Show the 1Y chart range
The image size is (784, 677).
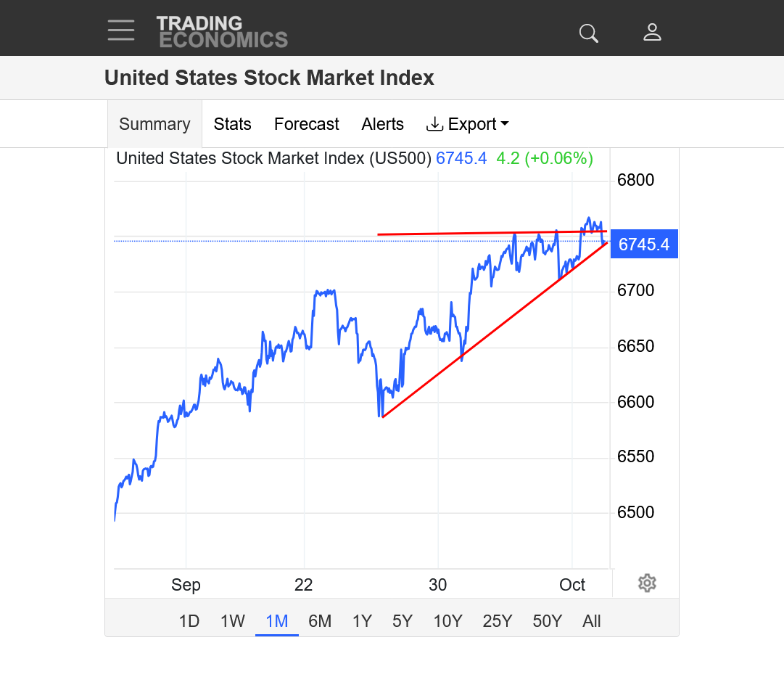coord(362,621)
